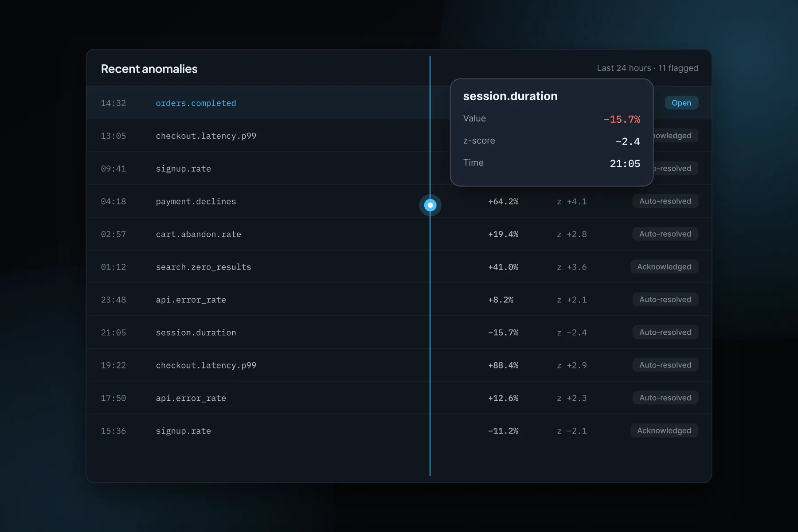The height and width of the screenshot is (532, 798).
Task: Click the +19.4% change value
Action: coord(503,234)
